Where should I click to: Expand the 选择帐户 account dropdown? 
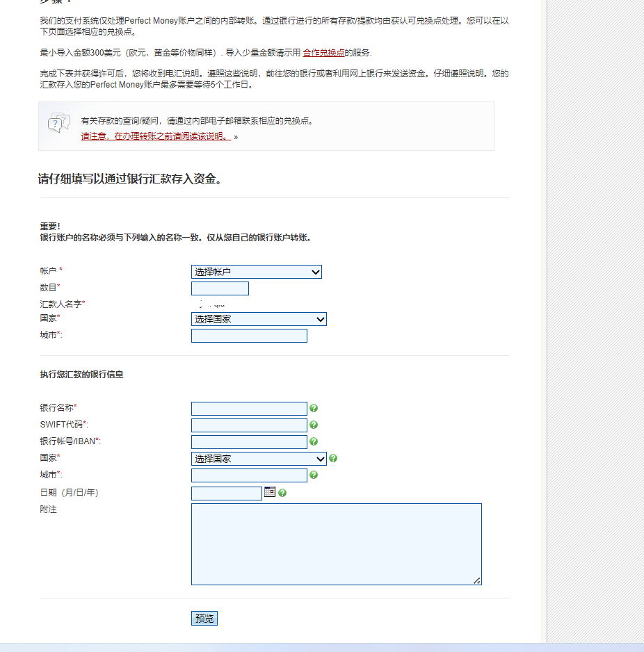coord(256,272)
